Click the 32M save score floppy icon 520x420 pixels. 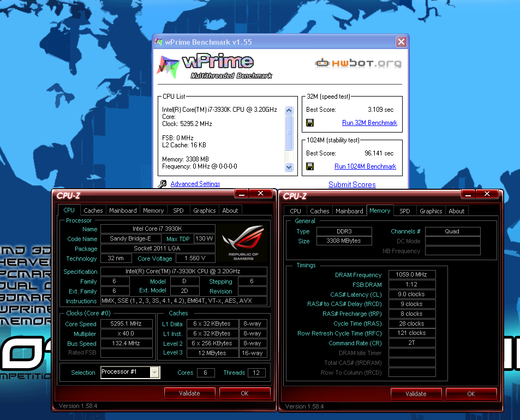coord(310,123)
